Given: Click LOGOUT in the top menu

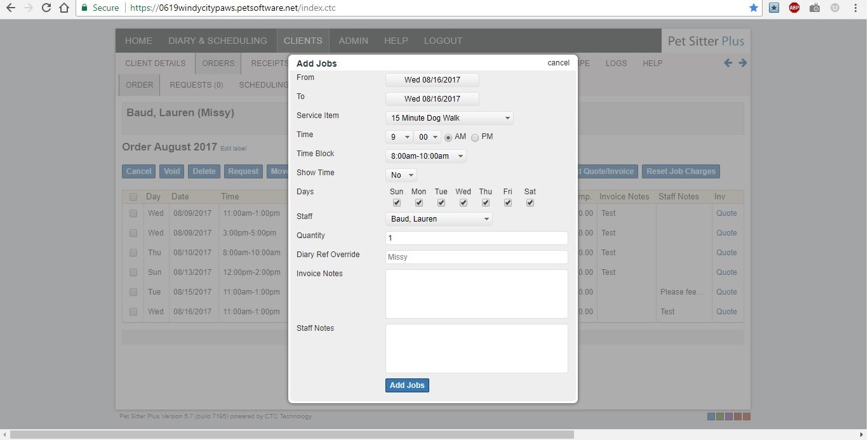Looking at the screenshot, I should pos(443,41).
